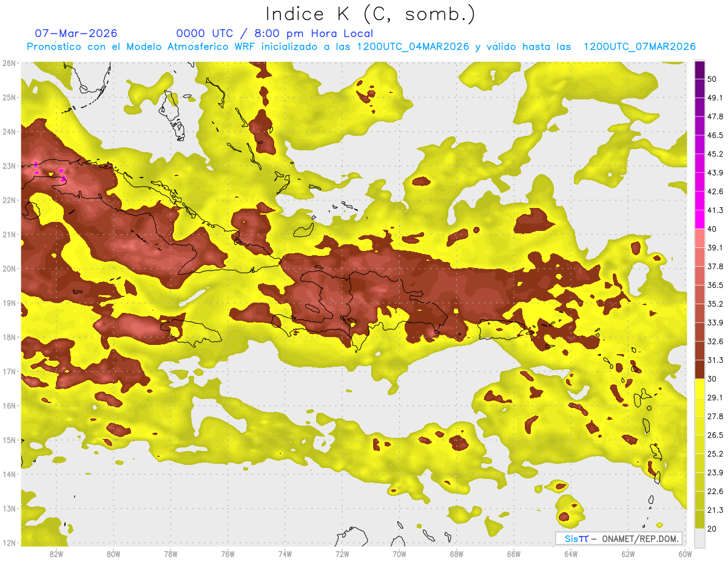Select the '24N' latitude label
This screenshot has height=562, width=728.
click(x=9, y=132)
